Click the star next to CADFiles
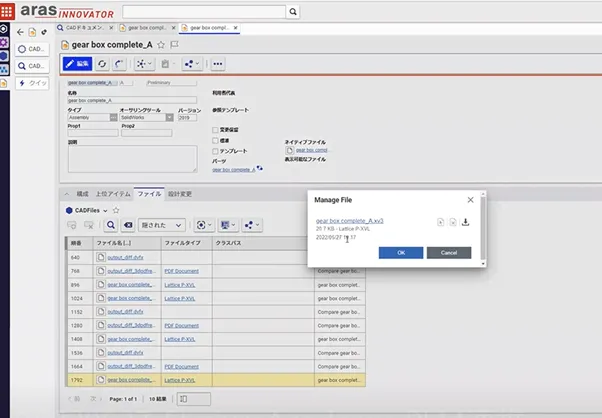This screenshot has width=602, height=418. pyautogui.click(x=116, y=210)
